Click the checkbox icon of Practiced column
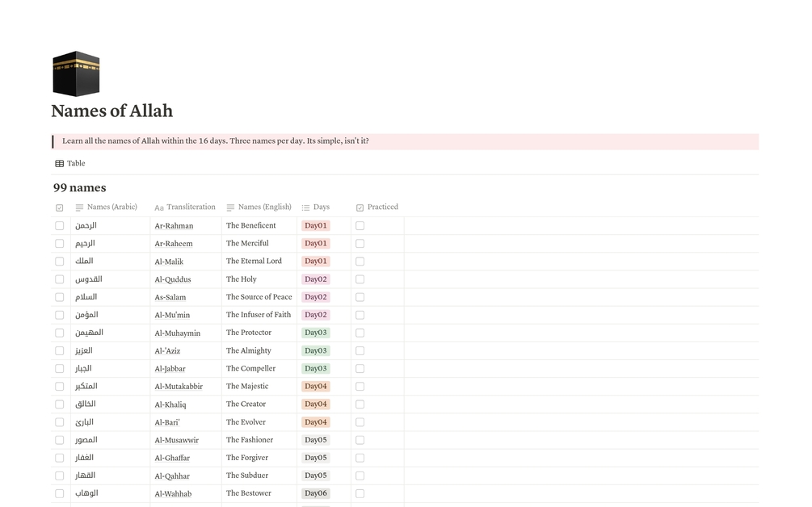 tap(360, 207)
